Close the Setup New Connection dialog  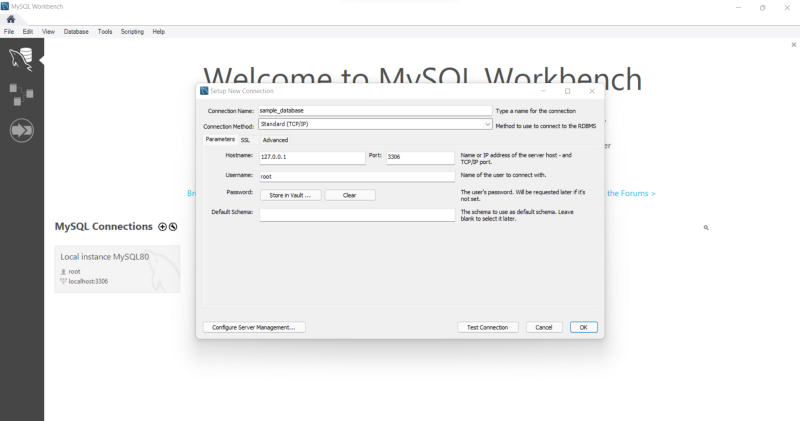(x=591, y=91)
